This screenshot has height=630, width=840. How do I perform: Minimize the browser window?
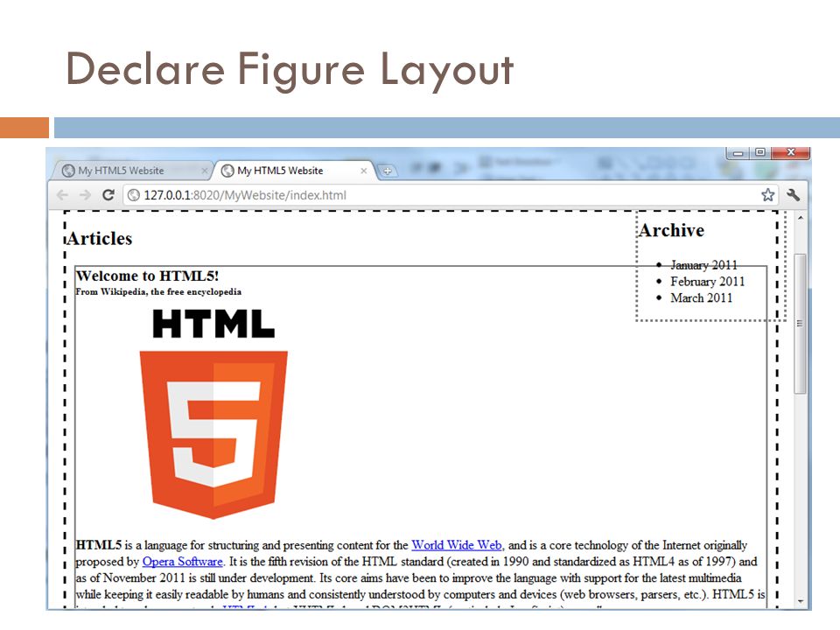(738, 153)
